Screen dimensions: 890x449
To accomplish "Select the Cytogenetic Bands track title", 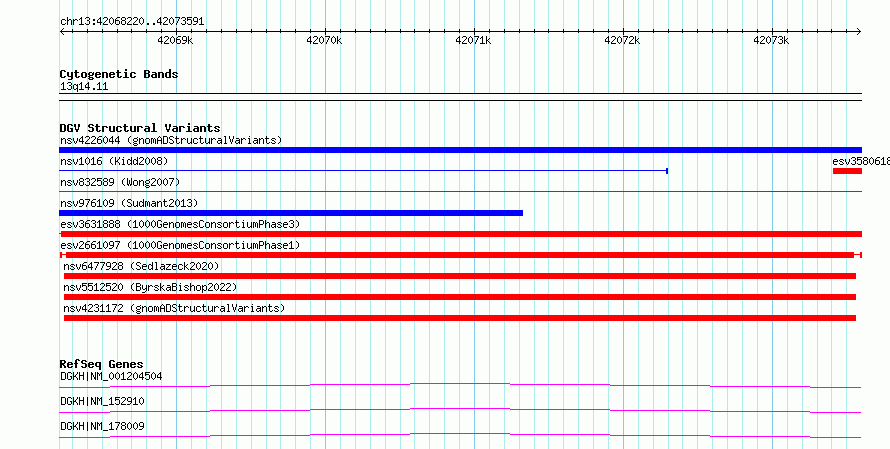I will [119, 74].
